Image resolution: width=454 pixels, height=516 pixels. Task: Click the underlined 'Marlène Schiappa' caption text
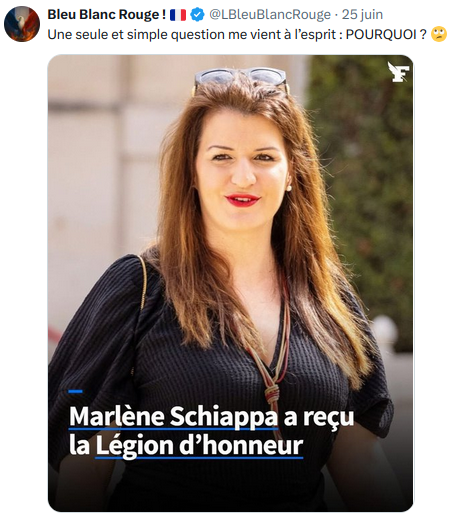point(173,417)
